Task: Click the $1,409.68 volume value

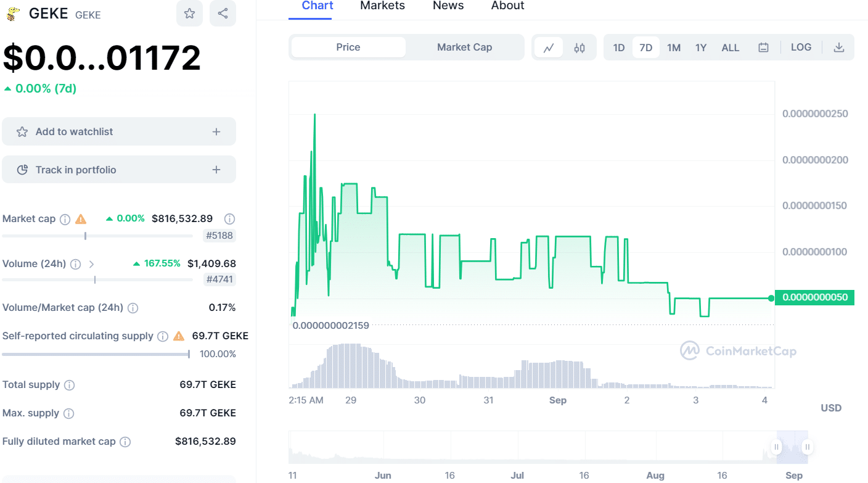Action: [x=211, y=263]
